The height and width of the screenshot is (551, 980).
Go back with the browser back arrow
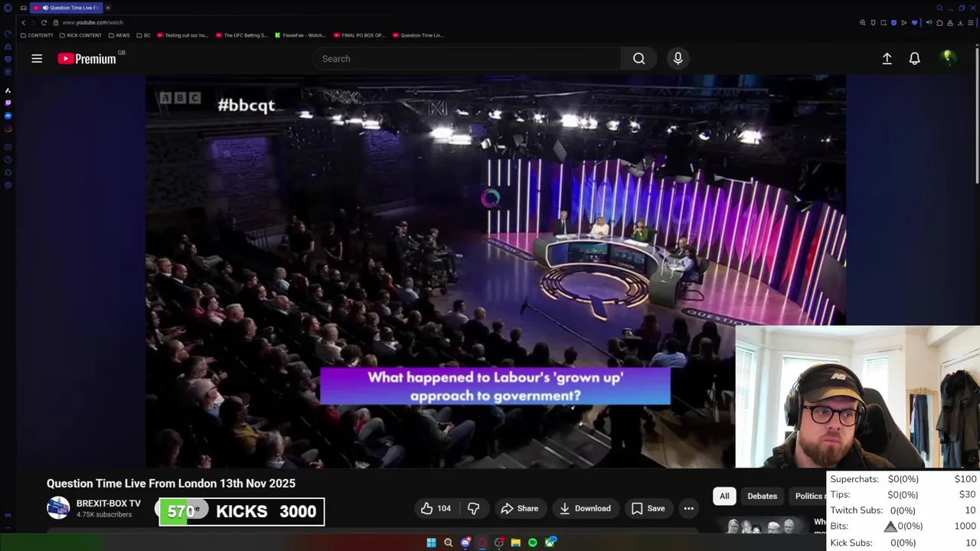click(x=23, y=22)
